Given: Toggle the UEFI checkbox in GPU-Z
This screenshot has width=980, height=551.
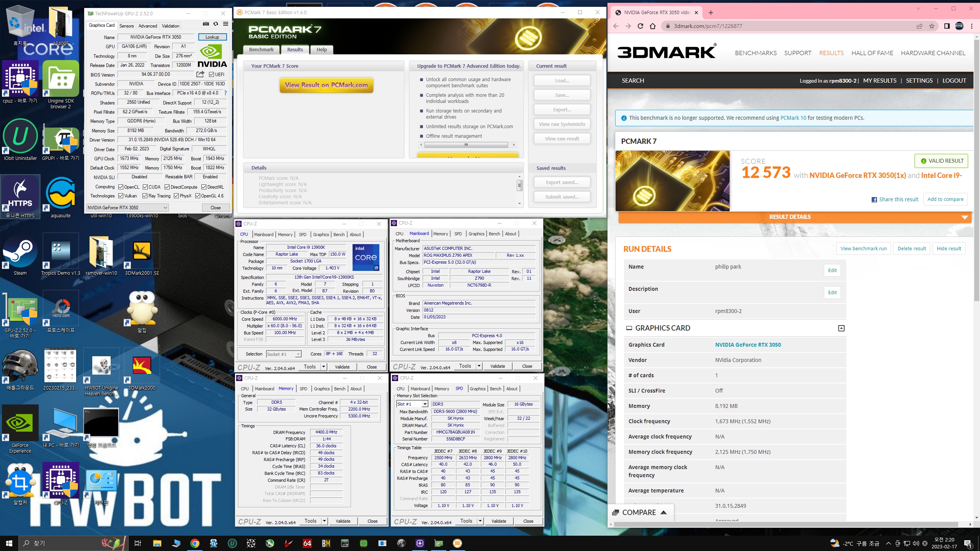Looking at the screenshot, I should (x=211, y=74).
